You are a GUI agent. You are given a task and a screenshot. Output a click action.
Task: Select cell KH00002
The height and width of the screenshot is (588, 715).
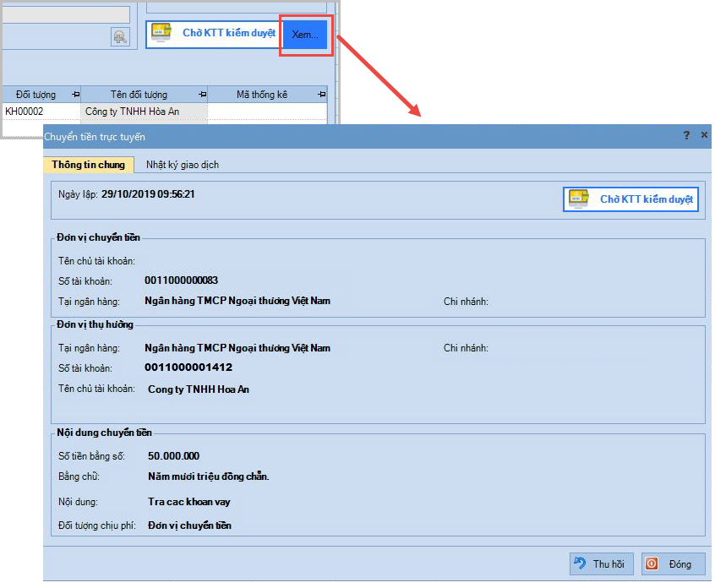(41, 112)
